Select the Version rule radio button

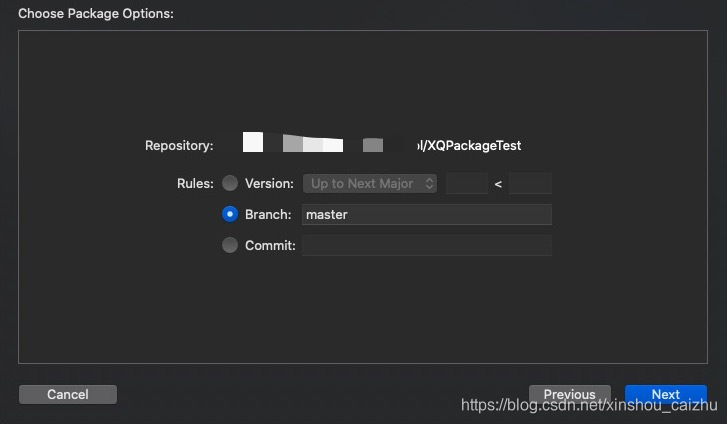point(230,183)
